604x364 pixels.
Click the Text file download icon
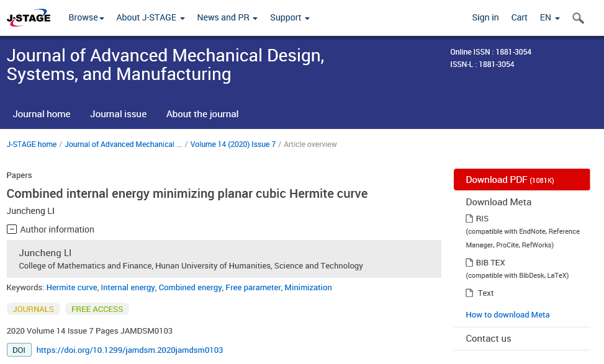(x=469, y=293)
